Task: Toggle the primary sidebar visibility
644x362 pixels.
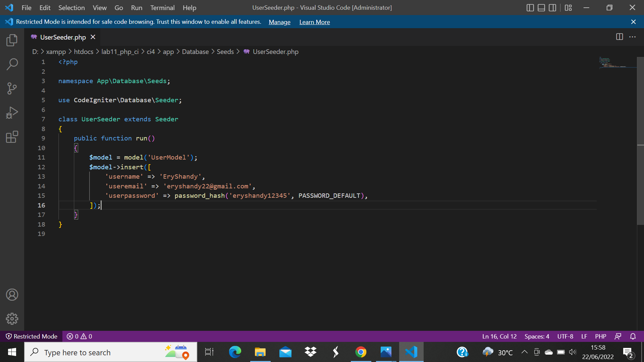Action: pyautogui.click(x=530, y=7)
